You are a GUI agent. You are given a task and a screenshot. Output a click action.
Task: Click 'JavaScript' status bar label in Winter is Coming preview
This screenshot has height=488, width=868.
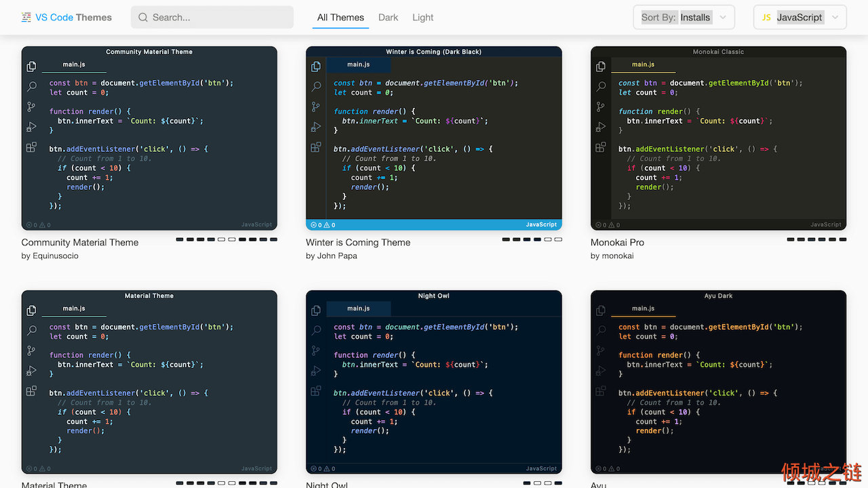tap(541, 225)
